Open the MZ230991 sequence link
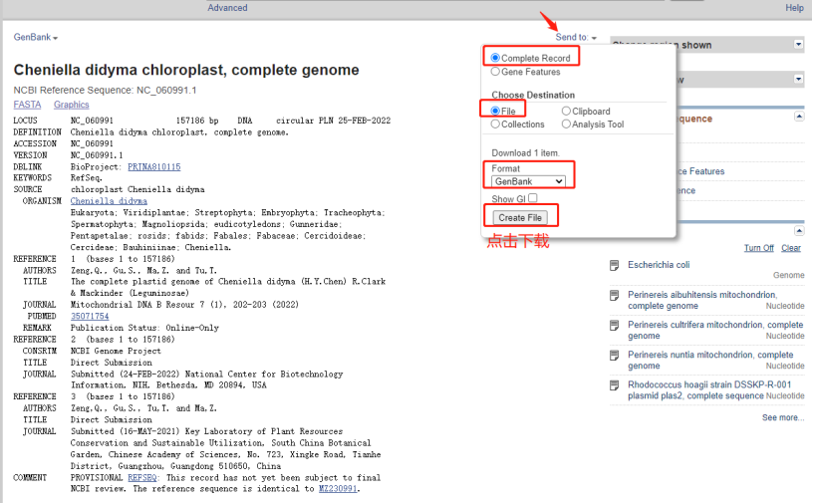This screenshot has width=813, height=504. (338, 489)
